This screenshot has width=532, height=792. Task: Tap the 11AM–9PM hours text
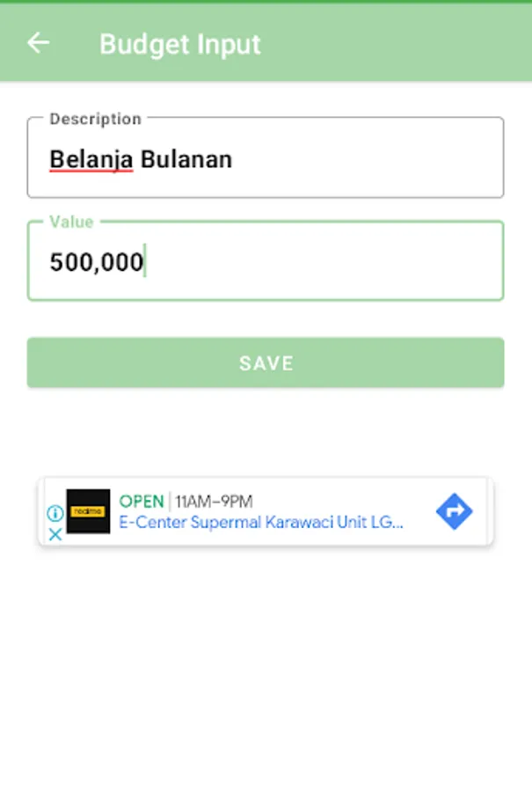tap(214, 502)
